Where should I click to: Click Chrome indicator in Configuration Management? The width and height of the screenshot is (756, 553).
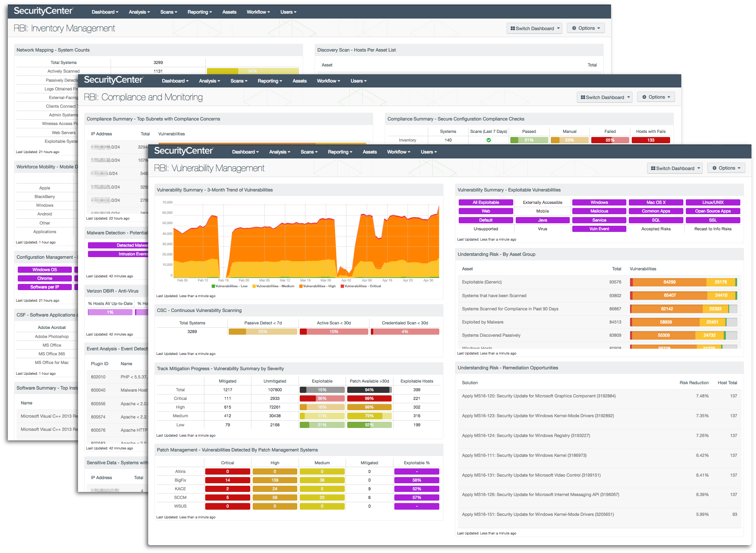[45, 279]
